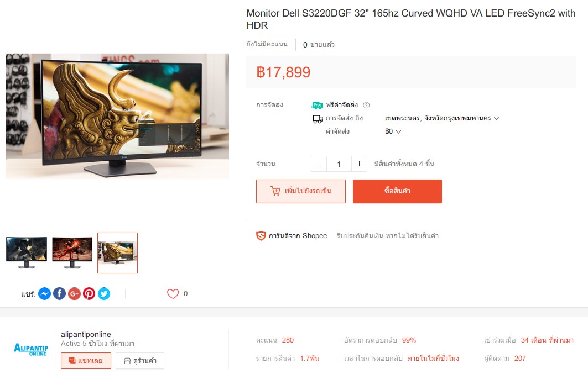The height and width of the screenshot is (374, 588).
Task: Click the Shopee guarantee shield icon
Action: 261,236
